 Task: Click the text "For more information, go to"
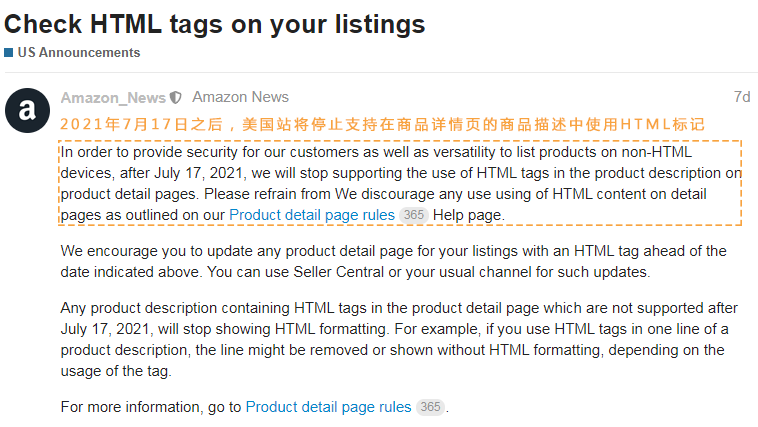[x=151, y=407]
